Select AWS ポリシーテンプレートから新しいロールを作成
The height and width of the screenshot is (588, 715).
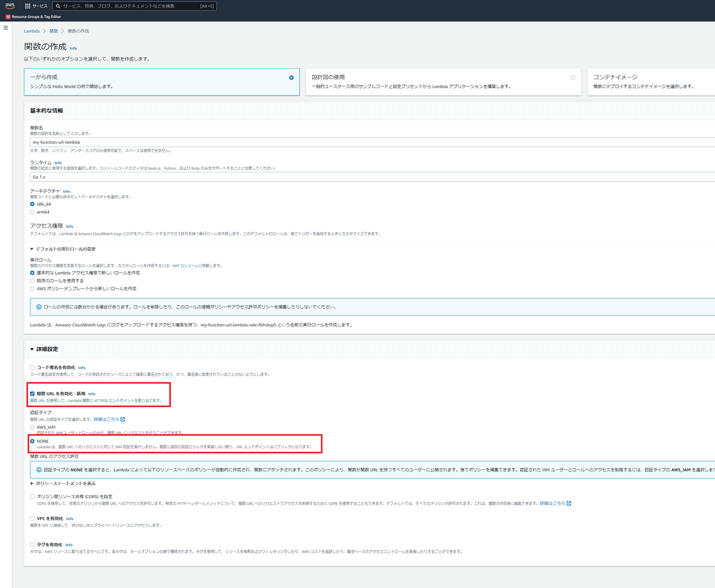pos(32,288)
